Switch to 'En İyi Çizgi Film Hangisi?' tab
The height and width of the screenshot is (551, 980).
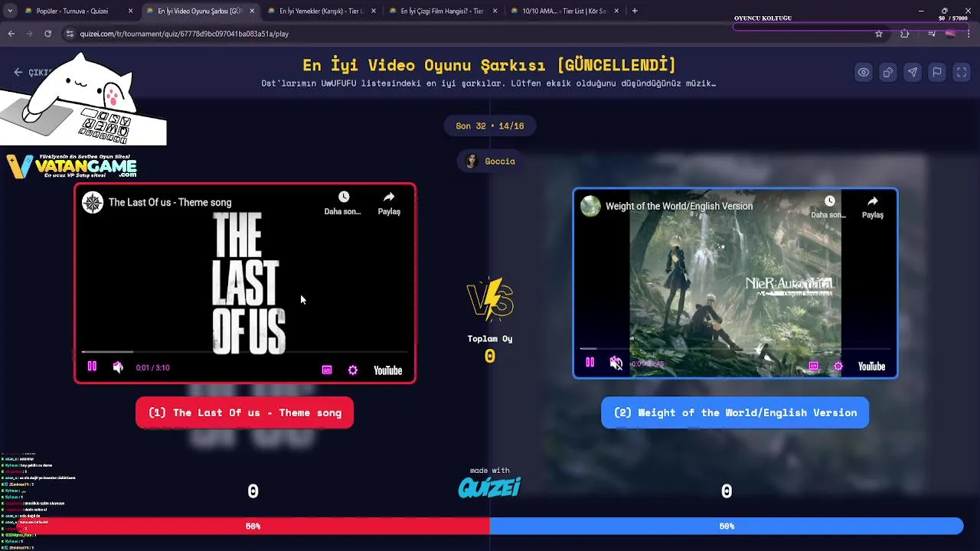click(442, 11)
